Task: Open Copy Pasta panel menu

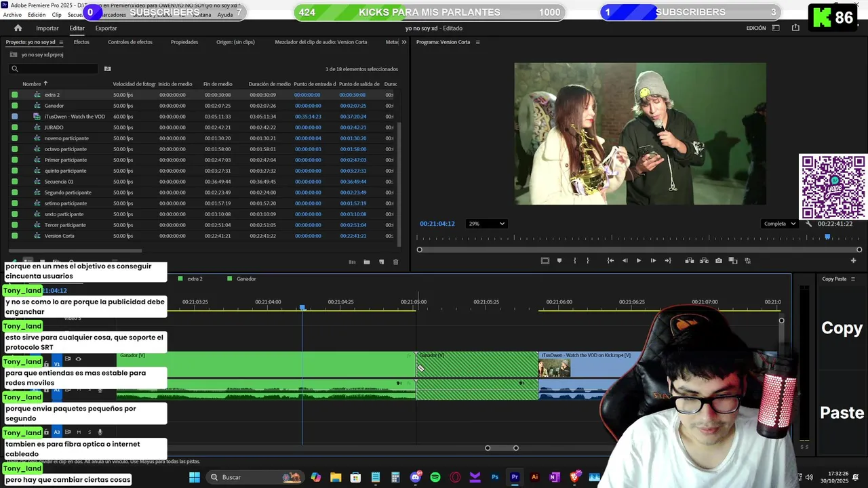Action: (x=853, y=279)
